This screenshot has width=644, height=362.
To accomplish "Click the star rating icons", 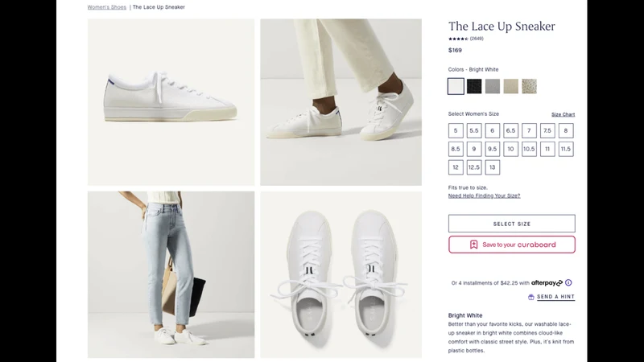I will click(x=458, y=39).
